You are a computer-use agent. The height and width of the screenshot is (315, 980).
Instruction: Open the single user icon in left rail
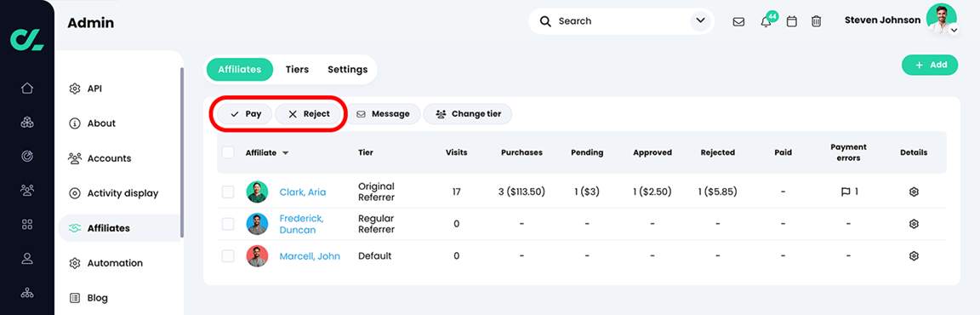click(x=27, y=257)
